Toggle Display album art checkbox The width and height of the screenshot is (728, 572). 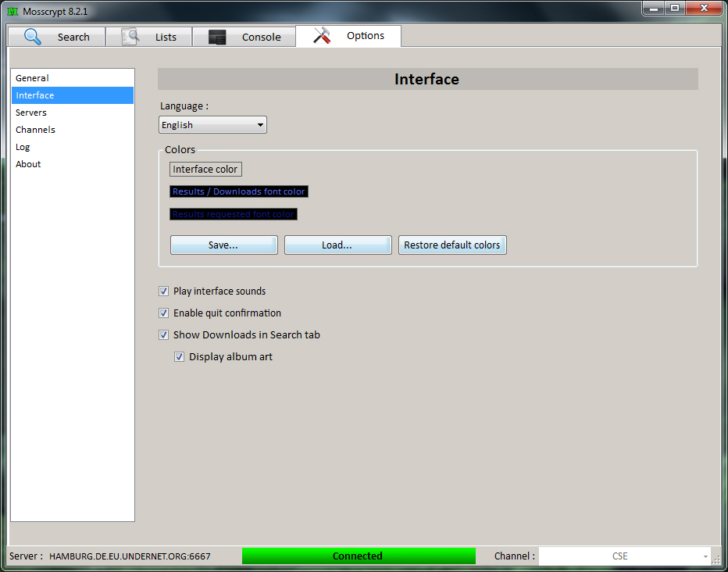click(179, 356)
